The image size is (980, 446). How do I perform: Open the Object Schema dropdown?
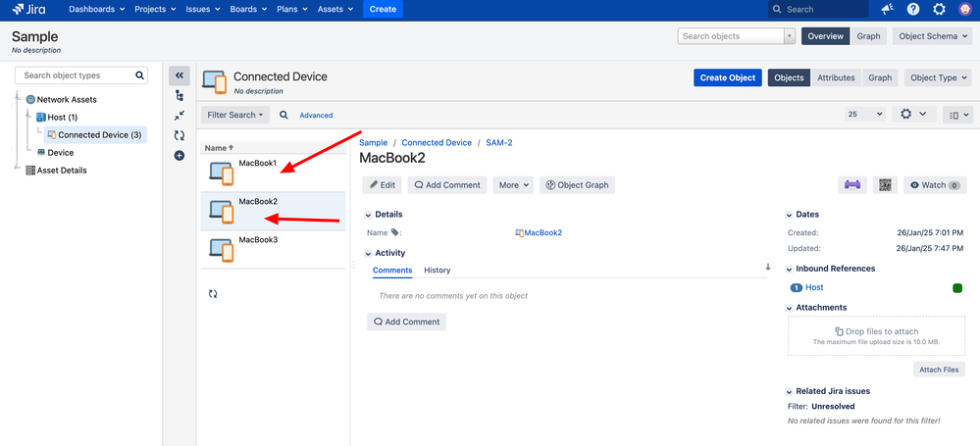click(933, 36)
